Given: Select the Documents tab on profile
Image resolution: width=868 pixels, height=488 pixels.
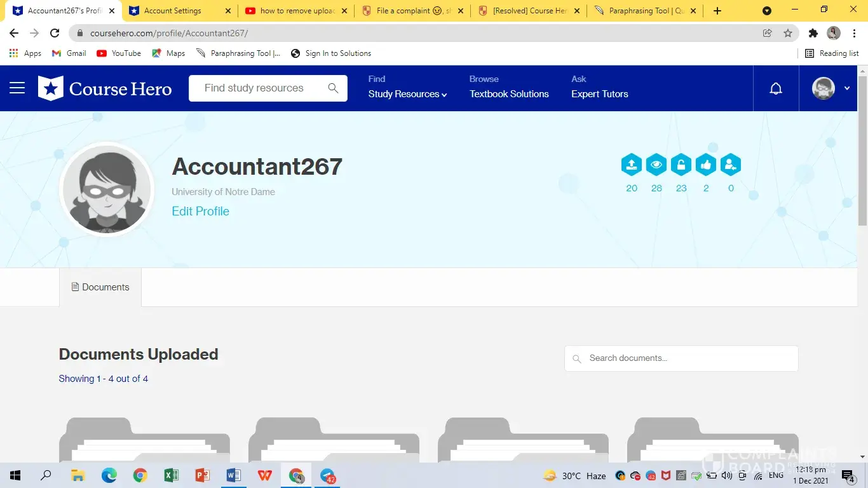Looking at the screenshot, I should (100, 287).
